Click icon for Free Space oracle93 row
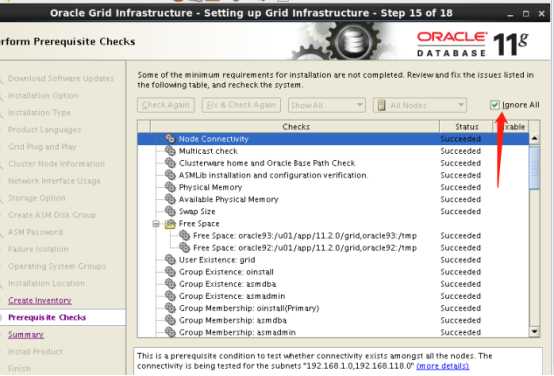The width and height of the screenshot is (554, 376). [184, 235]
